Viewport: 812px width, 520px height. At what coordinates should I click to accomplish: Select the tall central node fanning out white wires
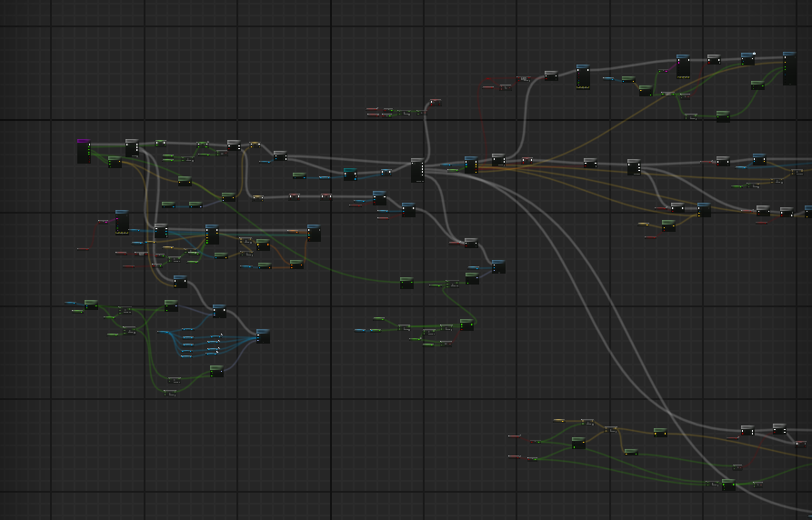click(x=417, y=170)
